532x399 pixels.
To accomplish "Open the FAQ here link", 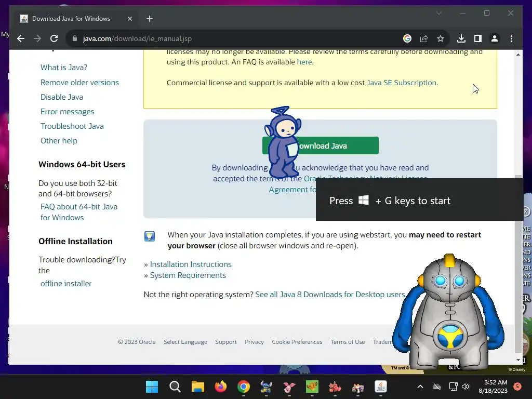I will point(304,62).
